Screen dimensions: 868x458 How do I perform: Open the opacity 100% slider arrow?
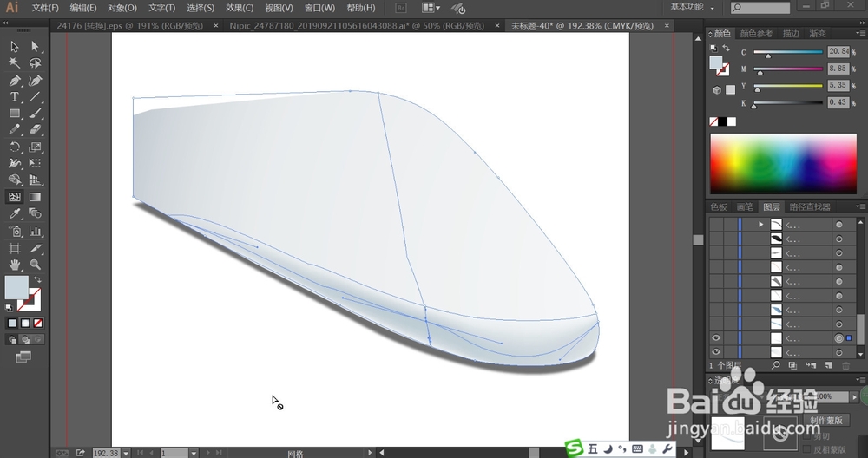[x=855, y=396]
